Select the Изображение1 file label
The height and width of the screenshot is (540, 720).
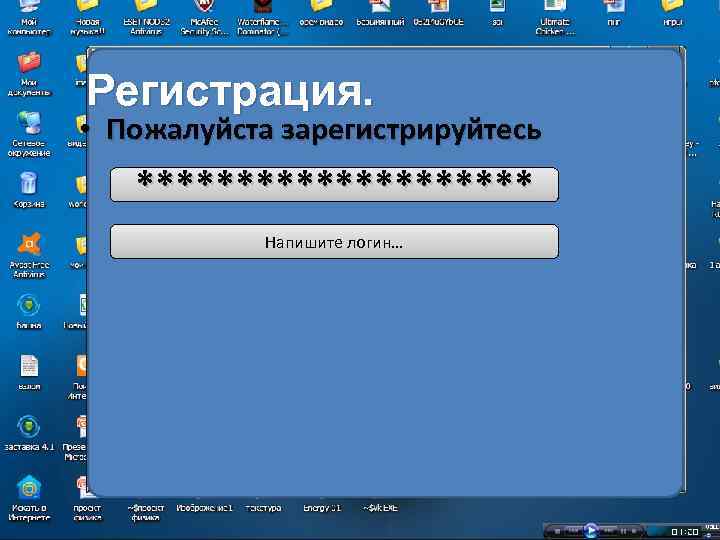click(x=204, y=508)
